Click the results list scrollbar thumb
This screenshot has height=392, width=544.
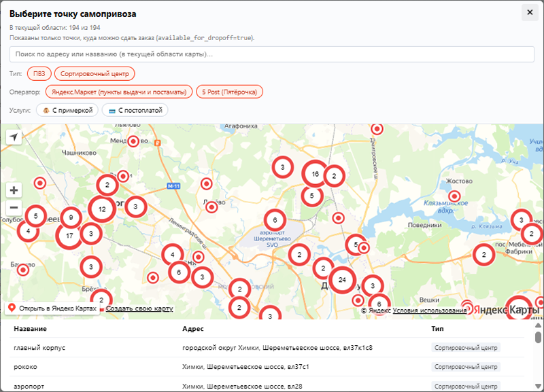tap(538, 337)
